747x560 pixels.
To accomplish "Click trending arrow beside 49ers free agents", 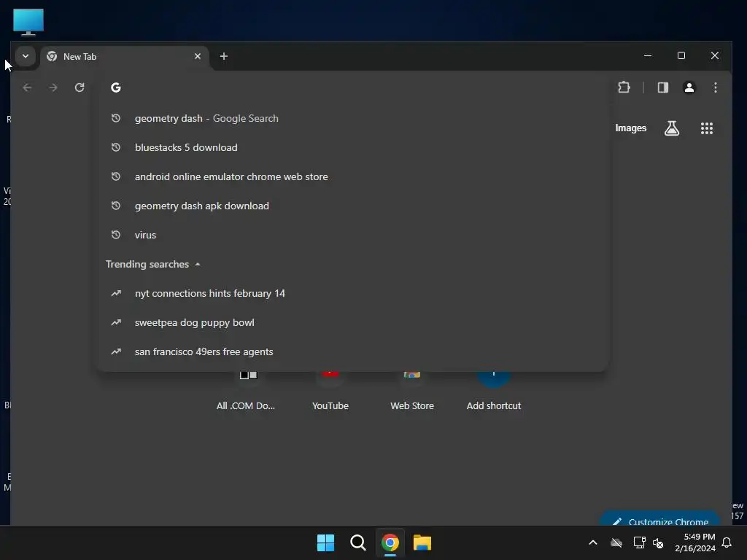I will click(116, 351).
